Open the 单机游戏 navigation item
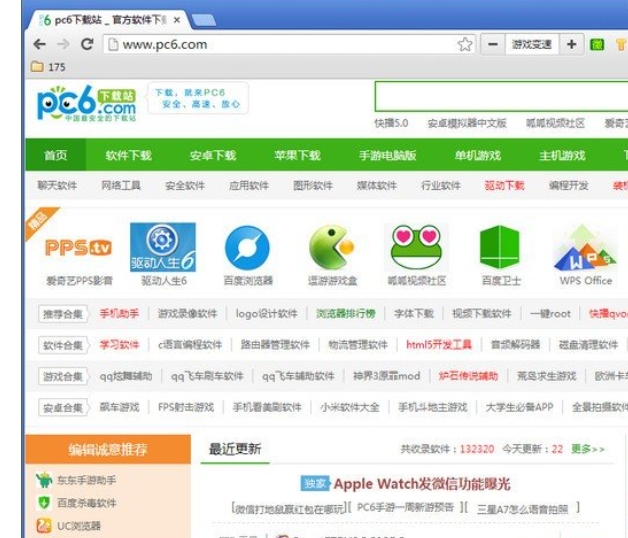This screenshot has height=538, width=628. point(478,155)
